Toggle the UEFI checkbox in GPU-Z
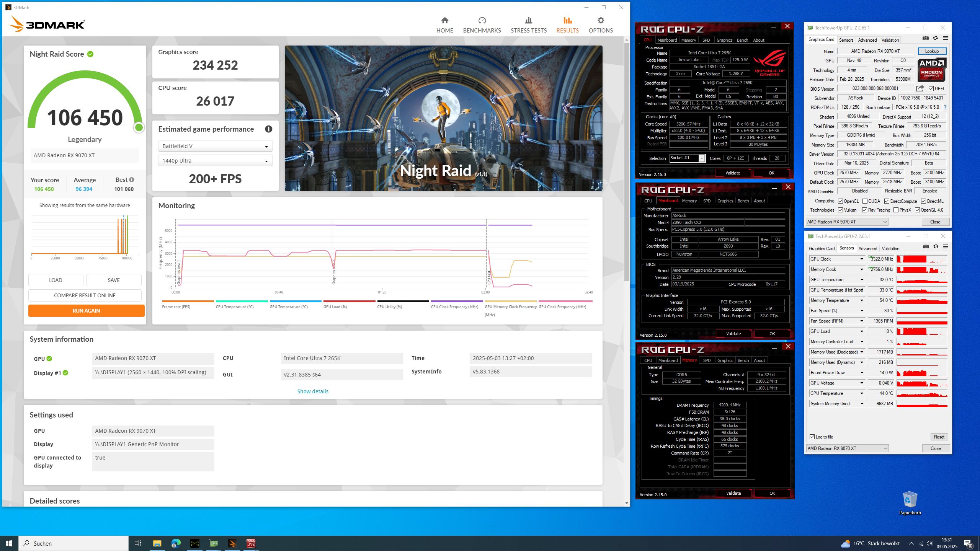This screenshot has width=980, height=551. click(931, 88)
